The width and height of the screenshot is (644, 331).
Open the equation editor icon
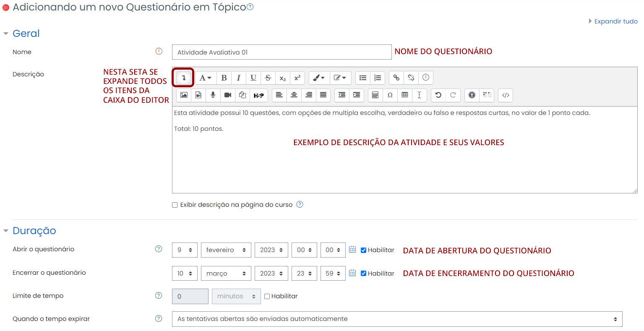pos(375,95)
